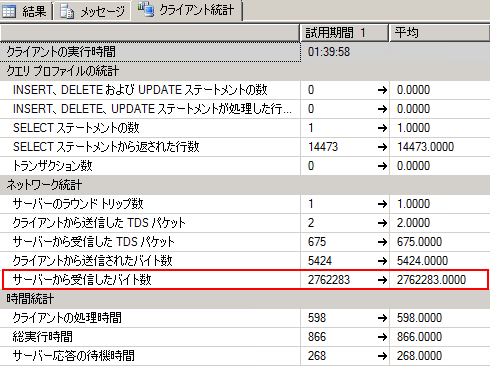Click the arrow icon in トランザクション数 row
Screen dimensions: 490x371
point(382,166)
